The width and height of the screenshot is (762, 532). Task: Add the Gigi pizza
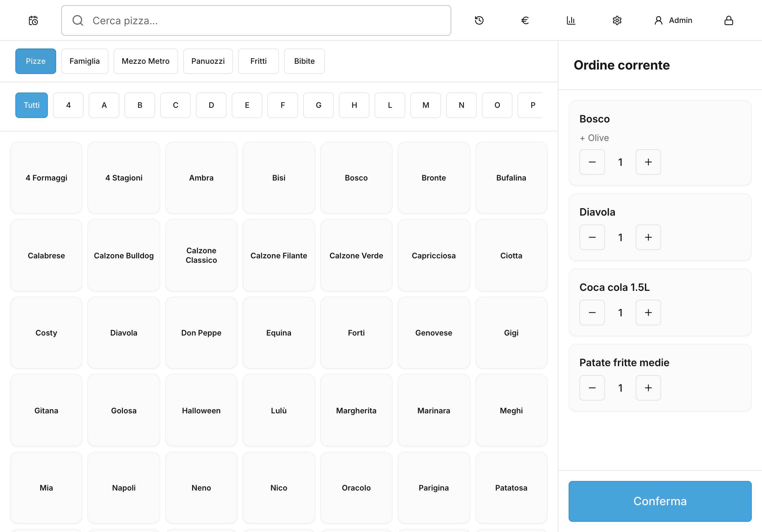coord(511,333)
